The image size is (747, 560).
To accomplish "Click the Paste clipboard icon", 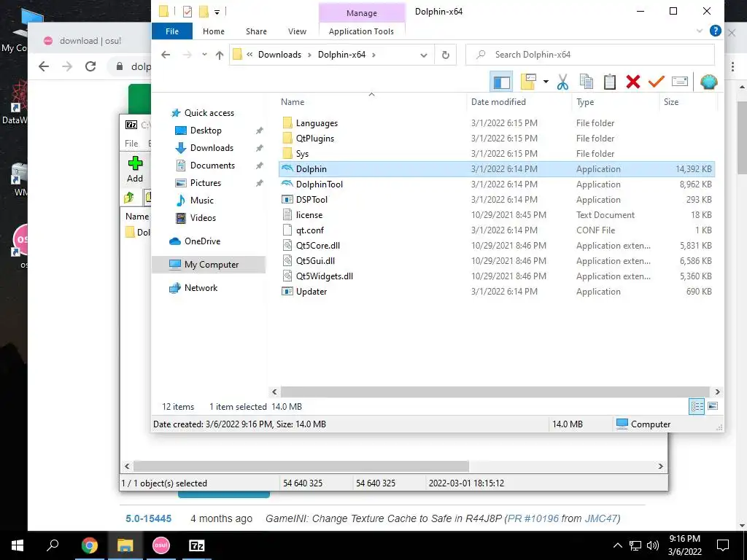I will coord(610,82).
